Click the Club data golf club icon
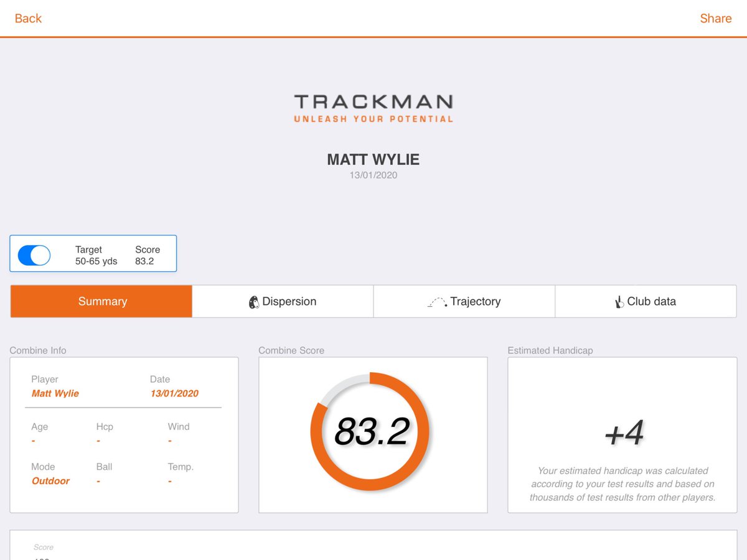The width and height of the screenshot is (747, 560). [x=619, y=302]
